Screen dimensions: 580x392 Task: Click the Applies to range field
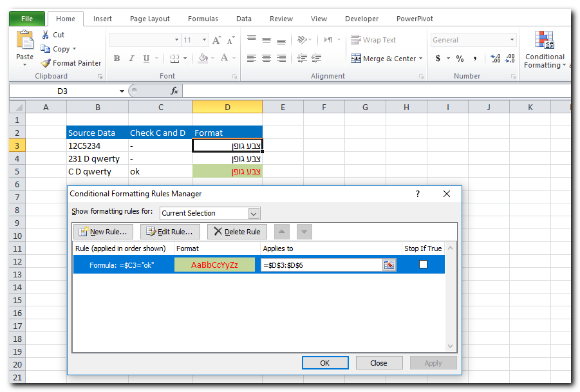point(321,265)
